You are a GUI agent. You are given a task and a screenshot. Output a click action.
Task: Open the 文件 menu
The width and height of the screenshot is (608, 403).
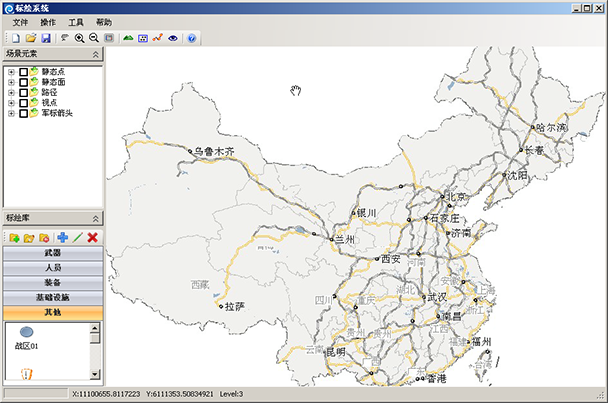tap(20, 22)
